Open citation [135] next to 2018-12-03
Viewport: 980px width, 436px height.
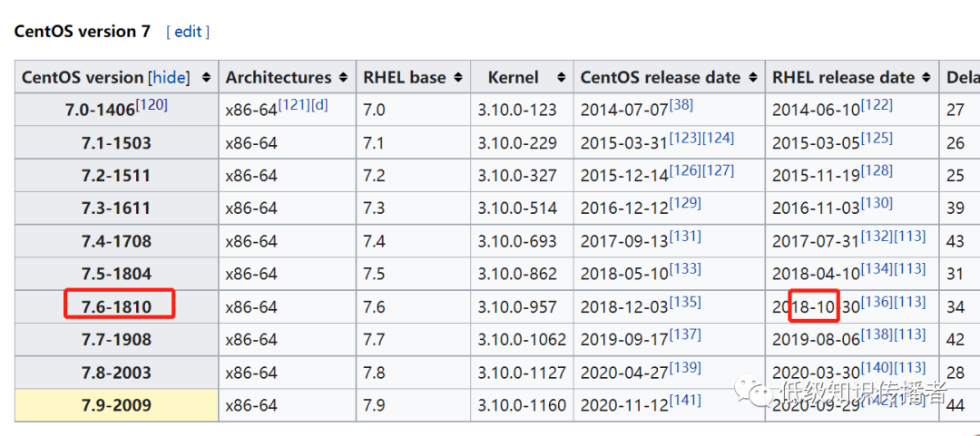685,303
